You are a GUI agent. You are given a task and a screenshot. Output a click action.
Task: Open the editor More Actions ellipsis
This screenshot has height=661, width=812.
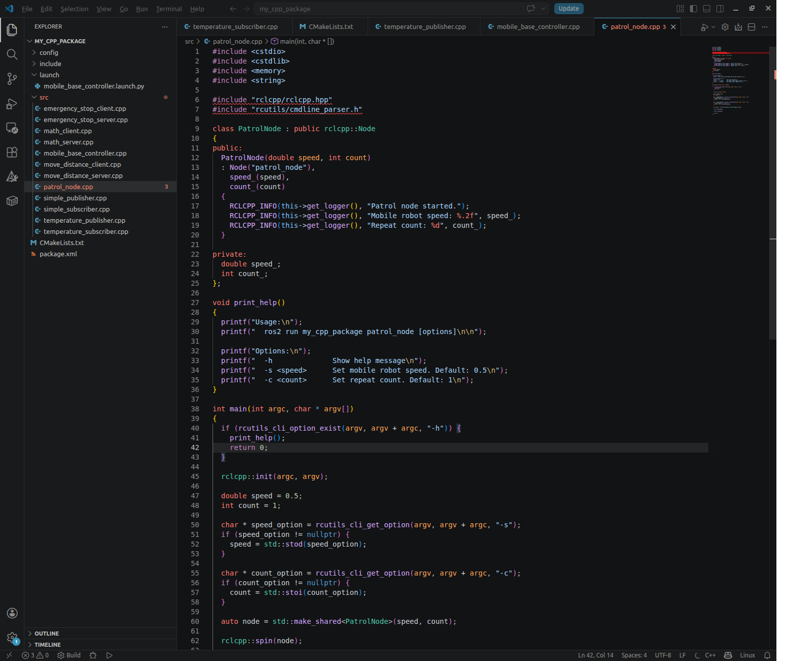click(765, 27)
